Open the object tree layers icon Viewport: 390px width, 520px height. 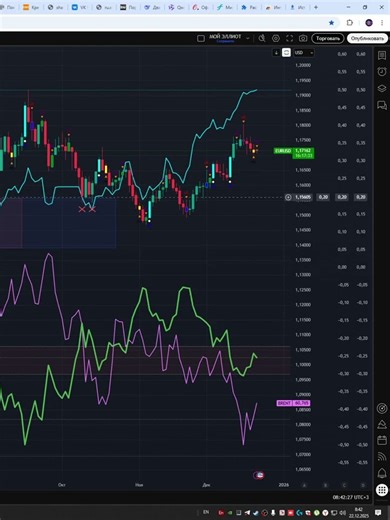(382, 88)
